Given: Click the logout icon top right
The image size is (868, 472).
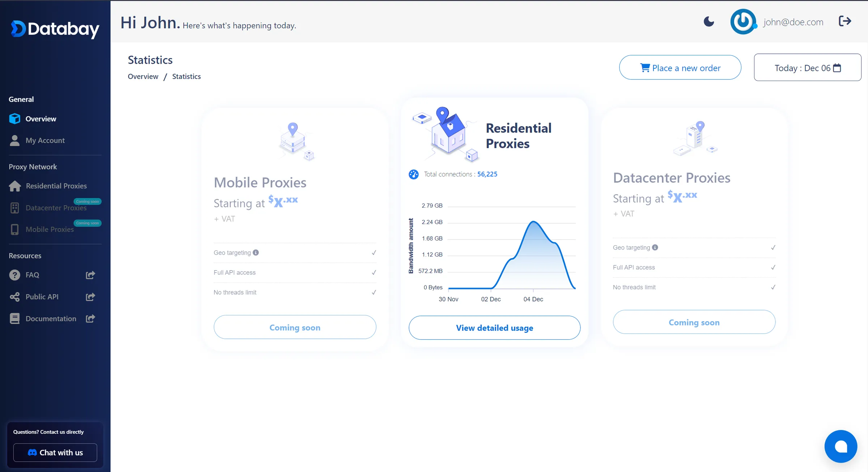Looking at the screenshot, I should [845, 21].
